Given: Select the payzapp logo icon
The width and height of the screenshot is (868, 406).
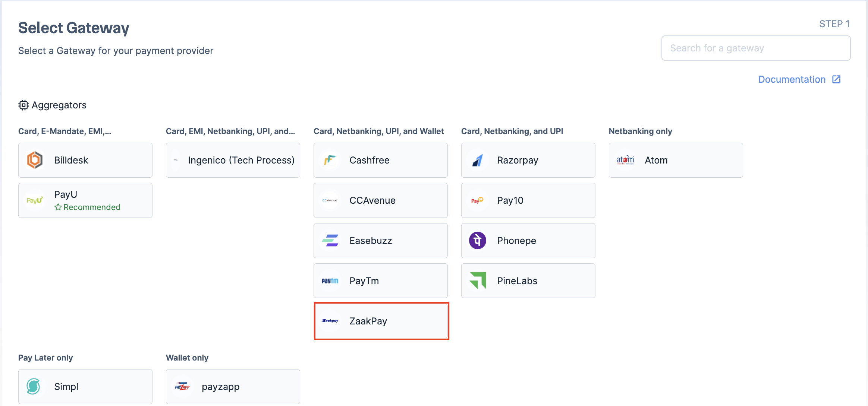Looking at the screenshot, I should click(x=182, y=387).
